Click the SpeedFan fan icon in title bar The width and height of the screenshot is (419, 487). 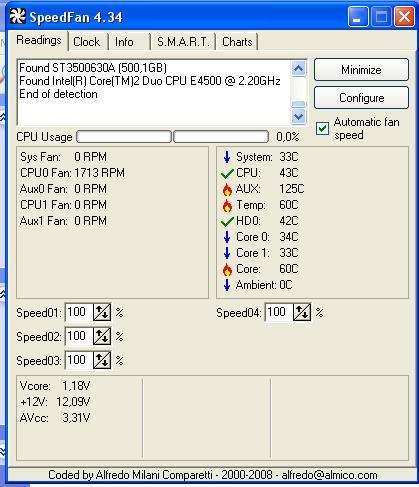17,16
